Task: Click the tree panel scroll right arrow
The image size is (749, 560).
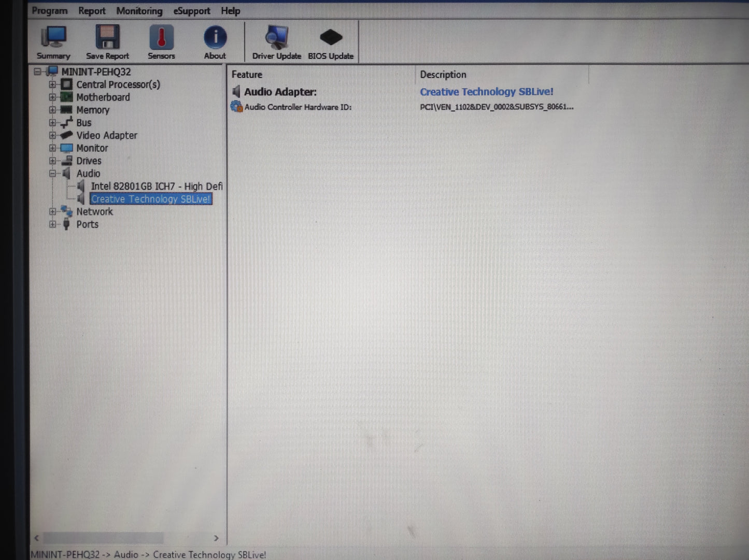Action: coord(216,538)
